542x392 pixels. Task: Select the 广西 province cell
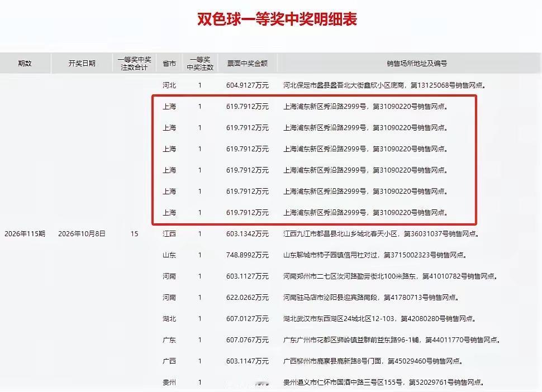pyautogui.click(x=169, y=361)
